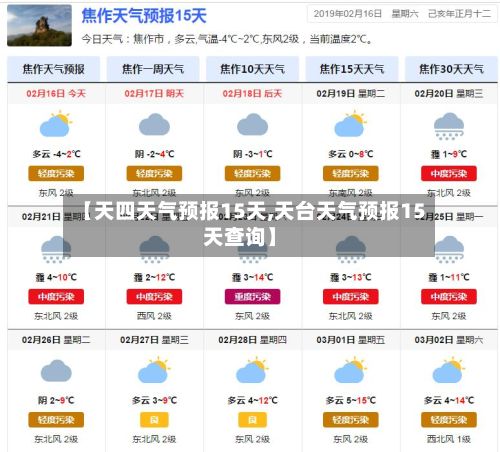Click the partly cloudy icon for 02月16日
This screenshot has height=452, width=500.
coord(56,124)
